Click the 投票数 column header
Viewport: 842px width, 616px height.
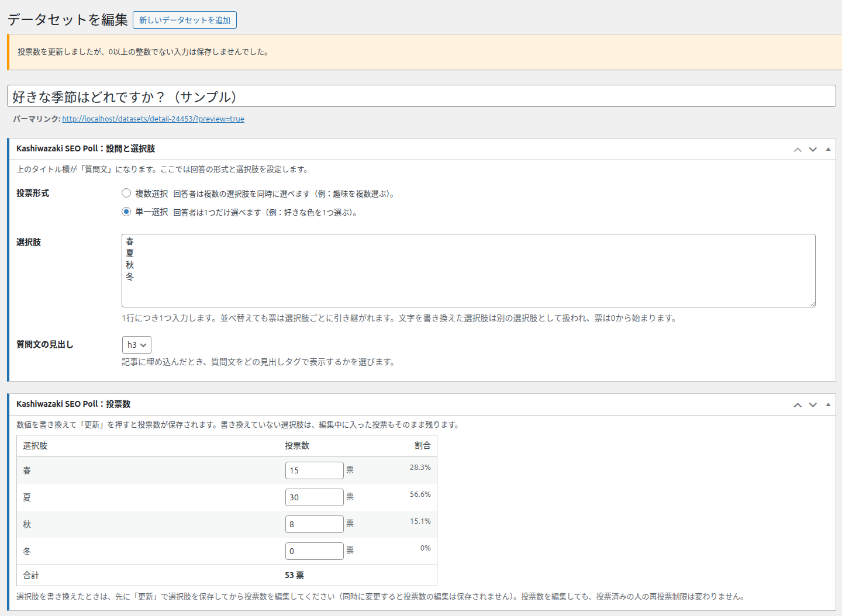pyautogui.click(x=297, y=445)
